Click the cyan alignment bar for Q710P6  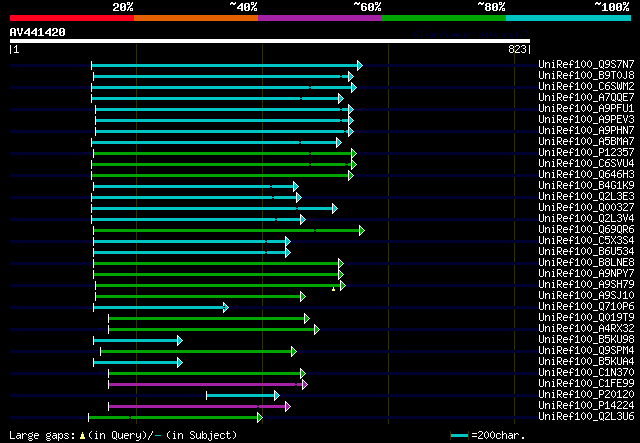159,307
